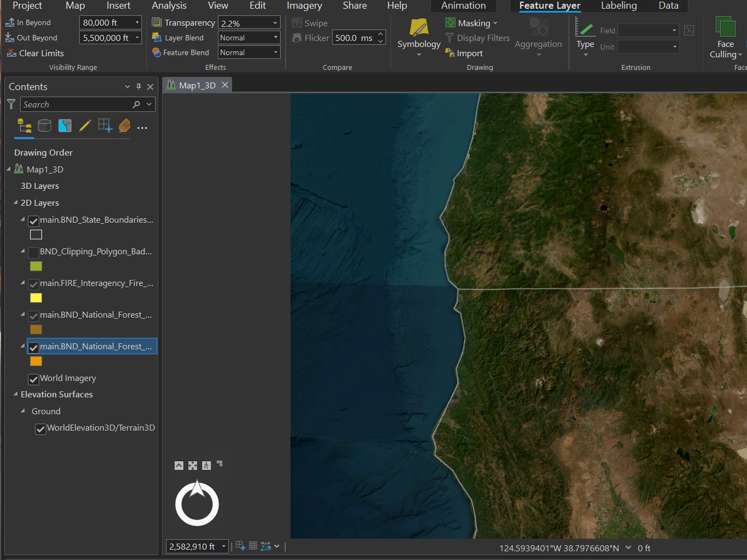
Task: Select the List By Data Source icon
Action: coord(44,126)
